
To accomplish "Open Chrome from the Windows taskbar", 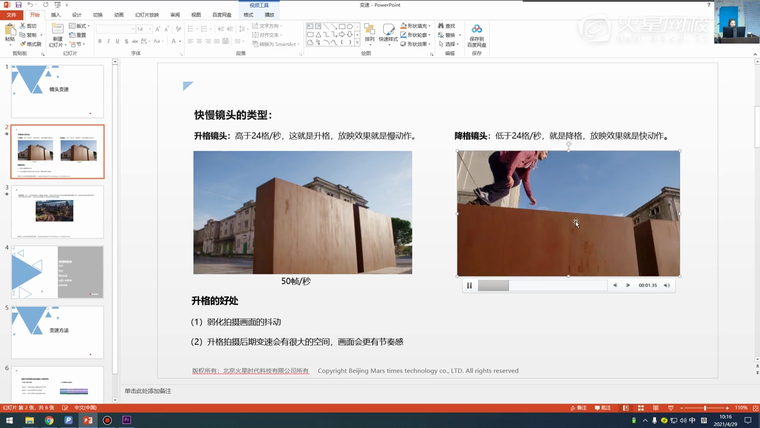I will 49,421.
